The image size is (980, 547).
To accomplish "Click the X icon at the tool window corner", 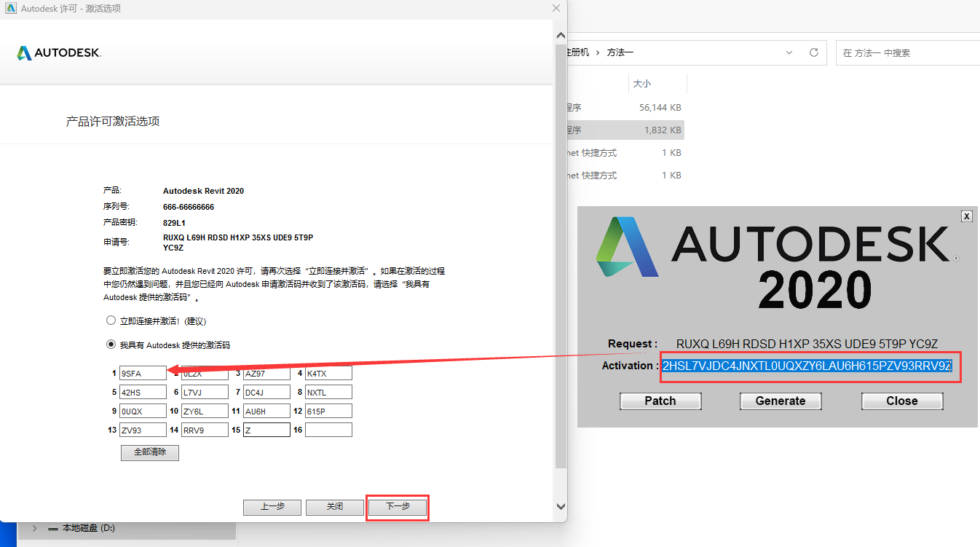I will pyautogui.click(x=966, y=216).
